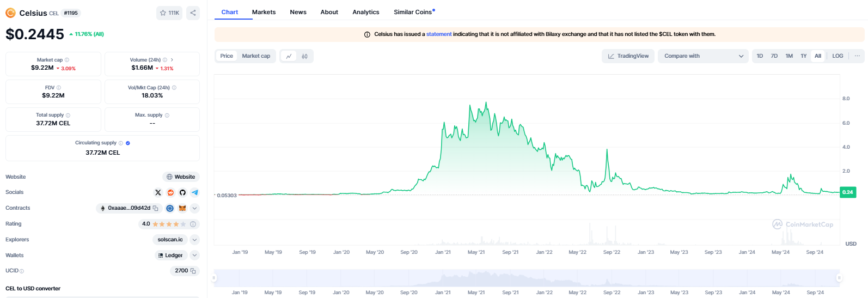Expand the Explorers dropdown chevron
868x298 pixels.
(x=195, y=240)
